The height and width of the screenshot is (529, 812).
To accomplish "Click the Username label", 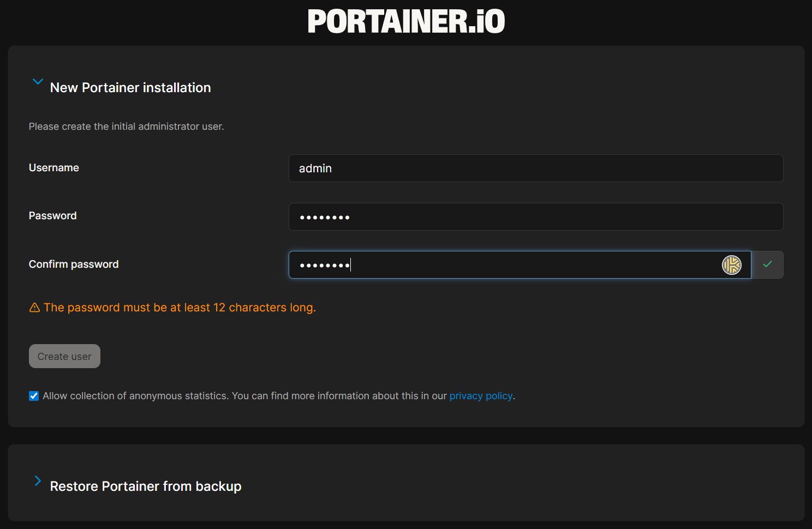I will tap(53, 167).
